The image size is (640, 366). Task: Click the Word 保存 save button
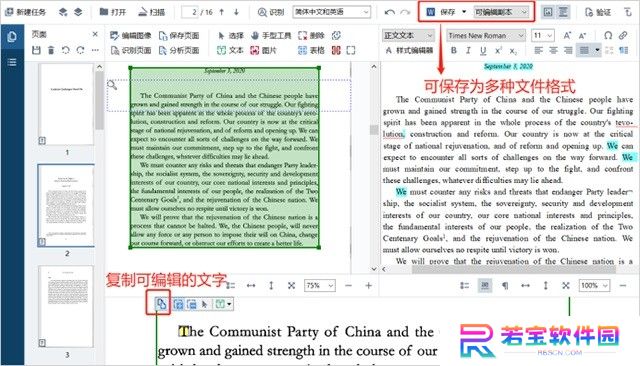(x=441, y=12)
